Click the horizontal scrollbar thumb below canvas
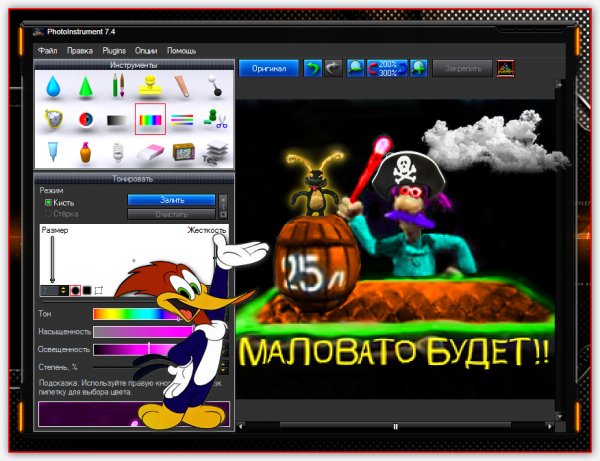 395,426
